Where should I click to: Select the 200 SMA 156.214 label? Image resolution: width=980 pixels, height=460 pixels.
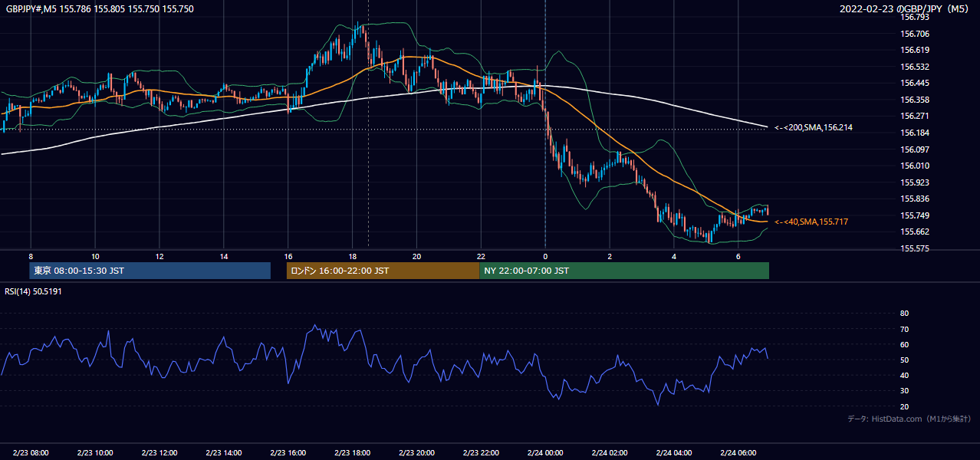814,127
